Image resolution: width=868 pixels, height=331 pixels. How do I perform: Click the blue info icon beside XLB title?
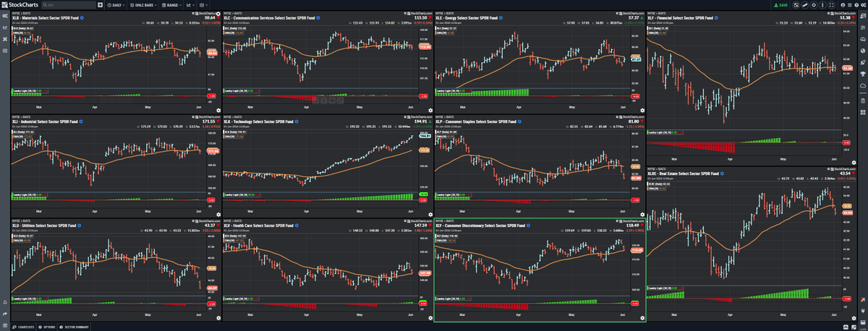pyautogui.click(x=82, y=18)
